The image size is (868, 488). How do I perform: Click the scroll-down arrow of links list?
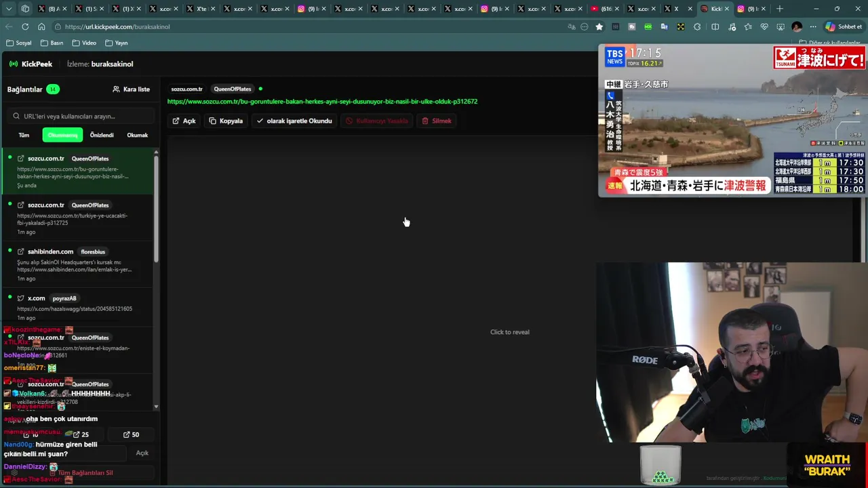coord(157,407)
